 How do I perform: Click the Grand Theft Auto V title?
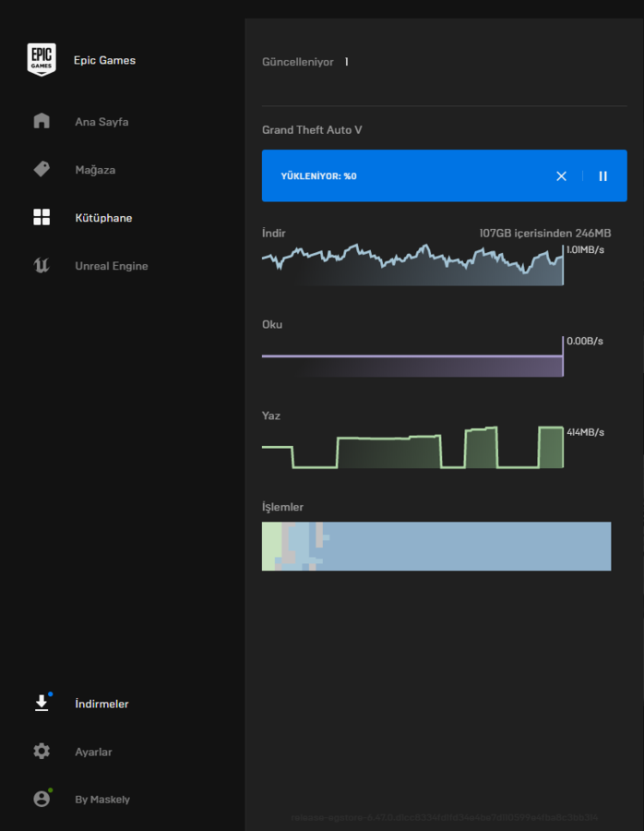tap(312, 130)
